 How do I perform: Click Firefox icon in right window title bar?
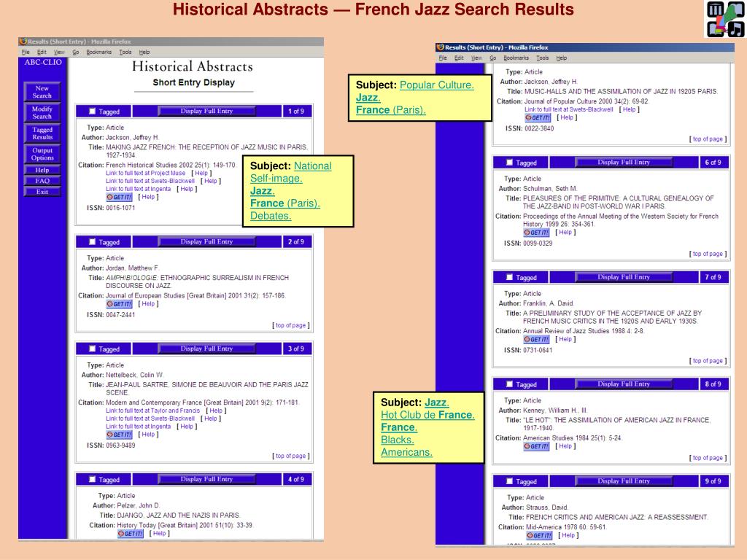click(x=440, y=47)
